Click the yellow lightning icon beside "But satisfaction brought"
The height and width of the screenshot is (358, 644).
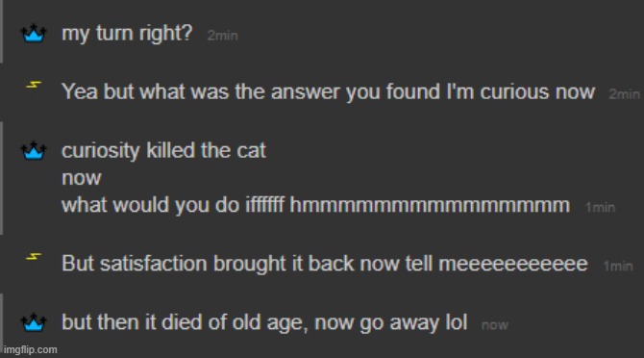34,257
